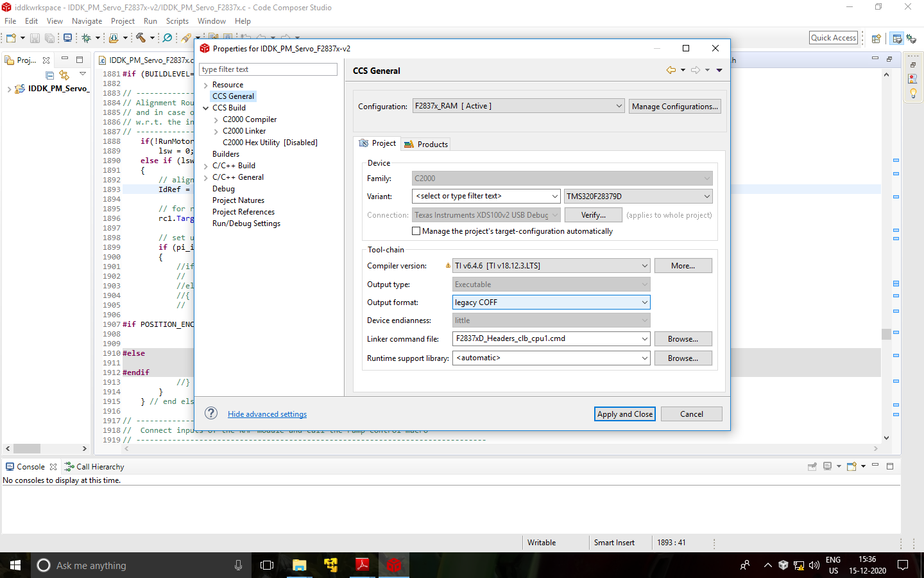Open the Linker command file dropdown

(644, 338)
